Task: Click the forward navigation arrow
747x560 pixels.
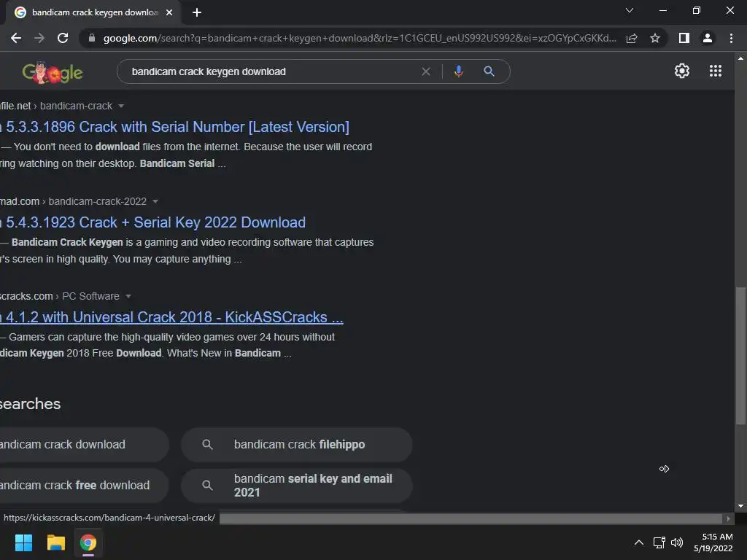Action: [39, 38]
